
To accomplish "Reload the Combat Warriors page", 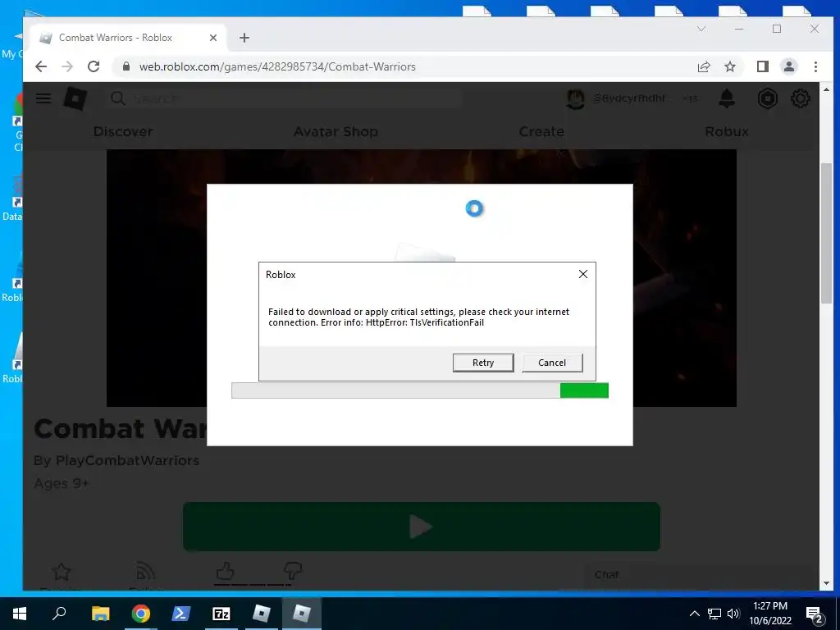I will (x=94, y=66).
